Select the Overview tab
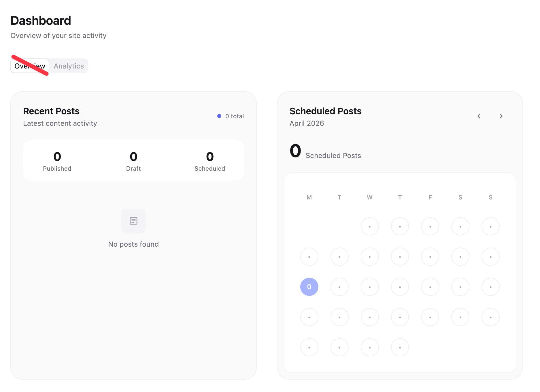The image size is (540, 392). click(30, 66)
